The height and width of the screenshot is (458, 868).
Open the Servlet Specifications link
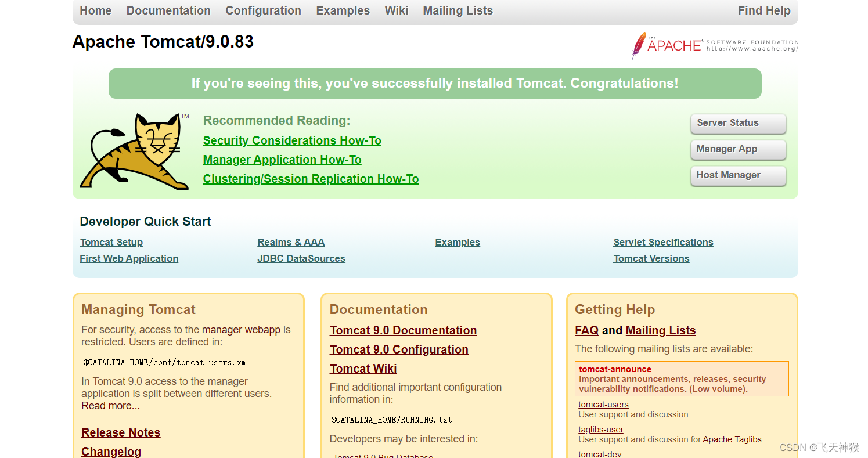(663, 242)
